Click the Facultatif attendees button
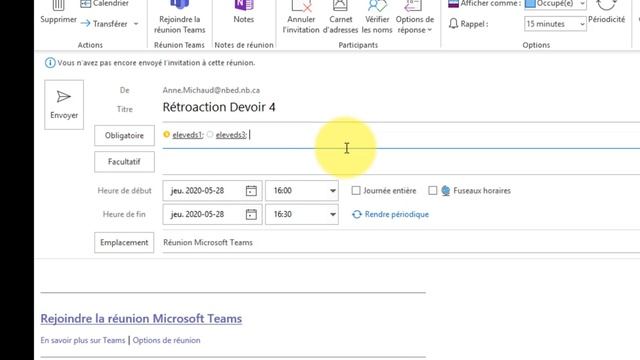 coord(124,162)
